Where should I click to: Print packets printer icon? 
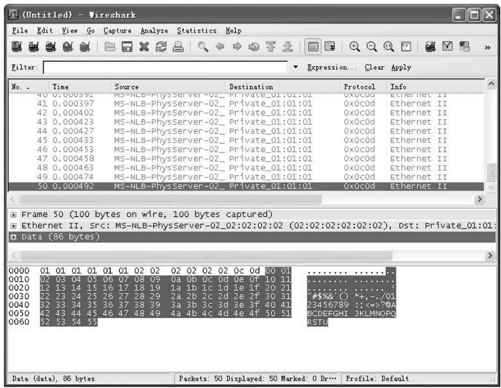[178, 47]
